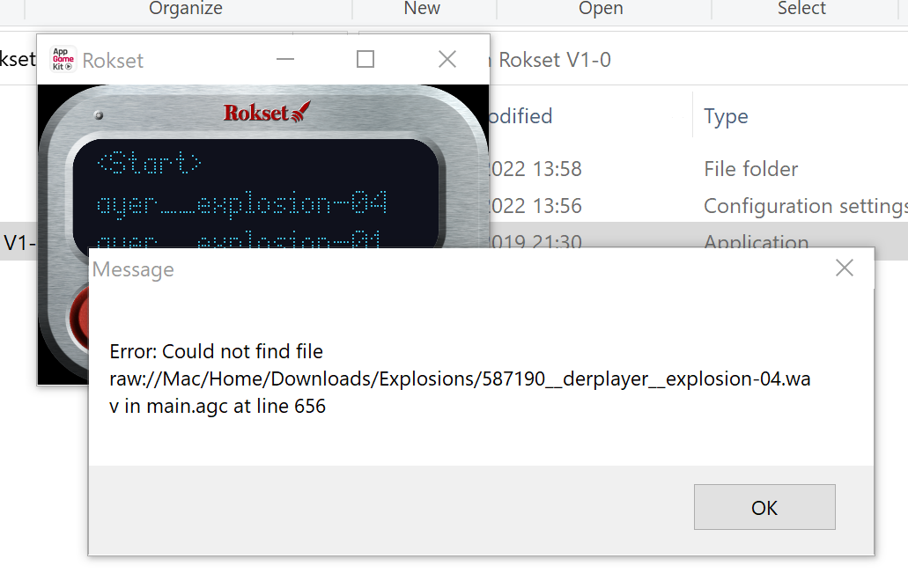Screen dimensions: 908x588
Task: Click the small LED indicator on Rokset panel
Action: [x=99, y=115]
